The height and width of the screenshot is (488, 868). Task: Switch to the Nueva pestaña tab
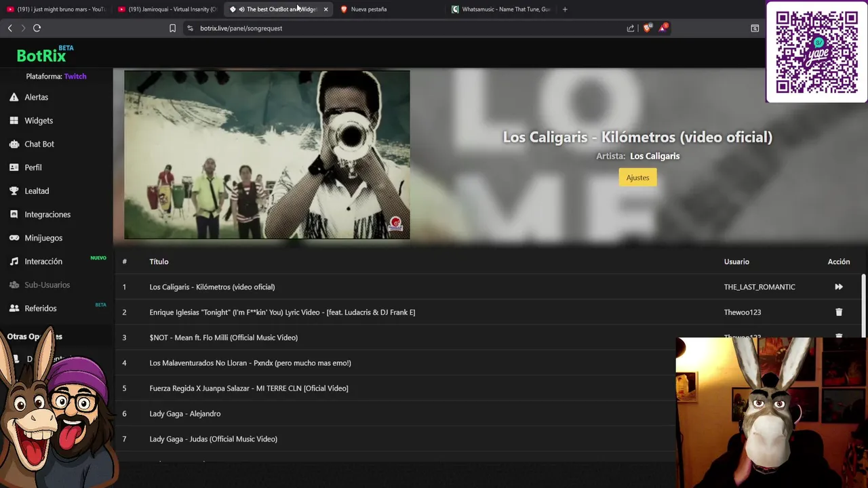(x=391, y=9)
